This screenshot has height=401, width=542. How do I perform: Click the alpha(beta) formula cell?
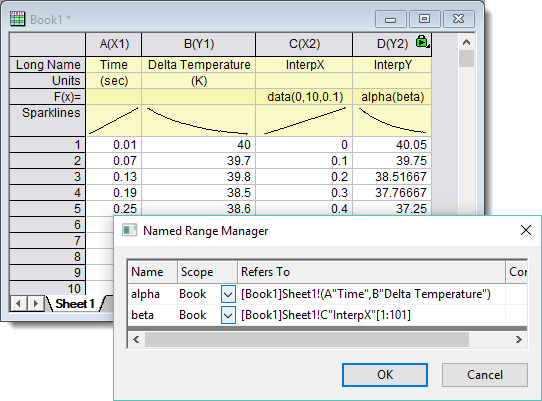(392, 96)
